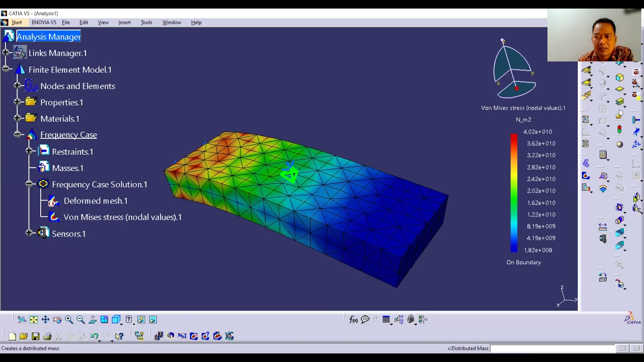Open the Cut Plane Analysis tool
This screenshot has height=362, width=644.
(171, 336)
